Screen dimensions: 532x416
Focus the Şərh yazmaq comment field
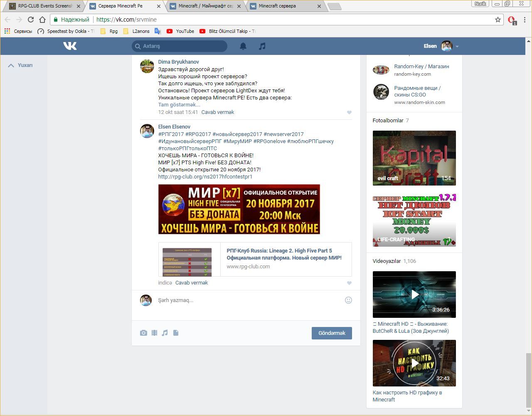click(x=249, y=300)
